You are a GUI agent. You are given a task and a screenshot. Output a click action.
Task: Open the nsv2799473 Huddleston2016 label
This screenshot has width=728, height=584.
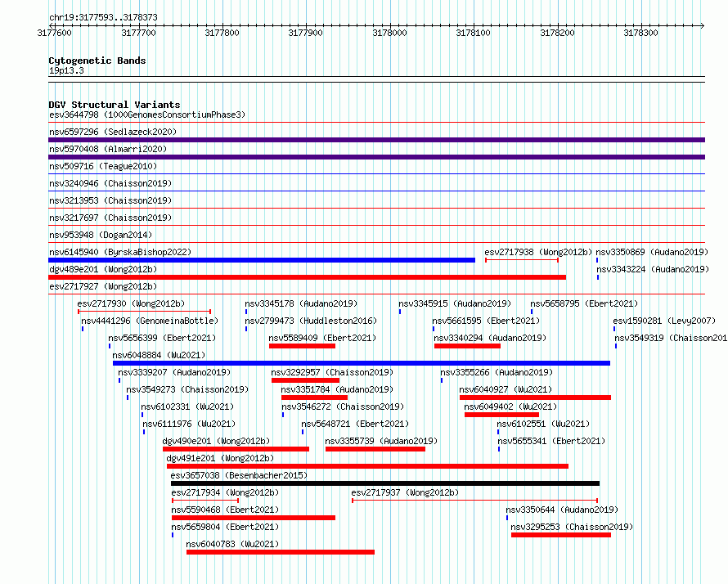pyautogui.click(x=311, y=321)
